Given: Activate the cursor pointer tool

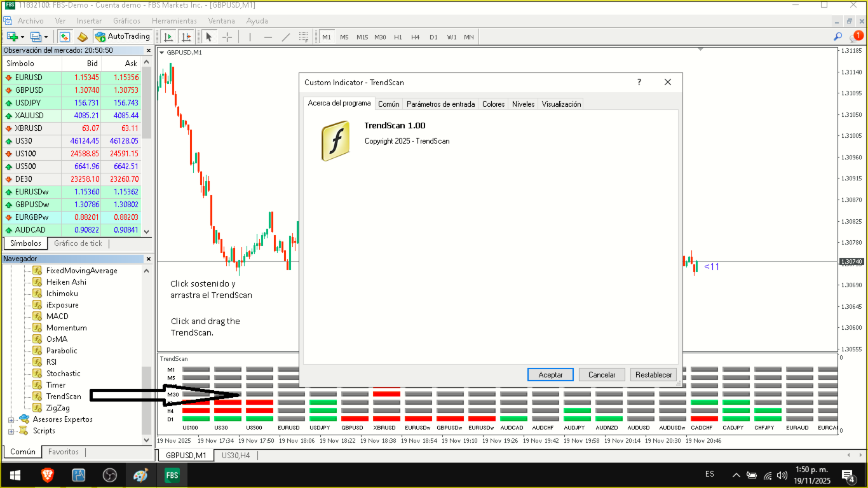Looking at the screenshot, I should click(208, 37).
